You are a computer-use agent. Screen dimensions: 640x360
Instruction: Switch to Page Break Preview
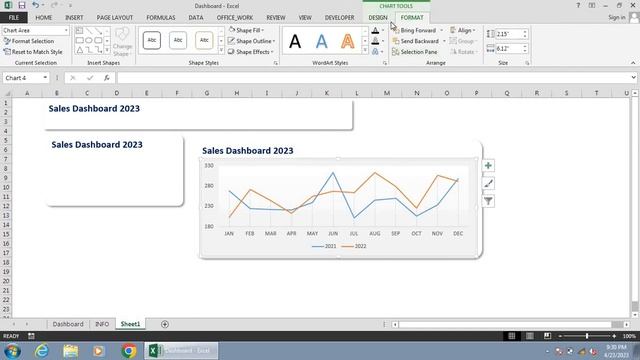547,336
